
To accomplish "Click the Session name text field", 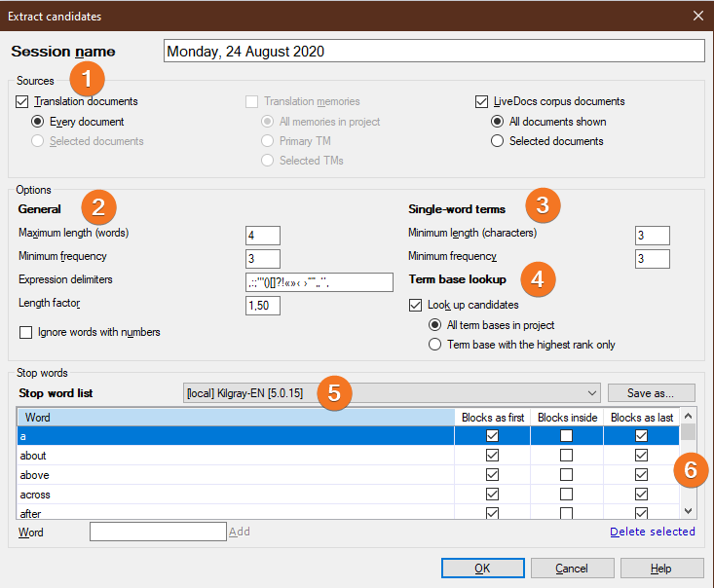I will 432,52.
